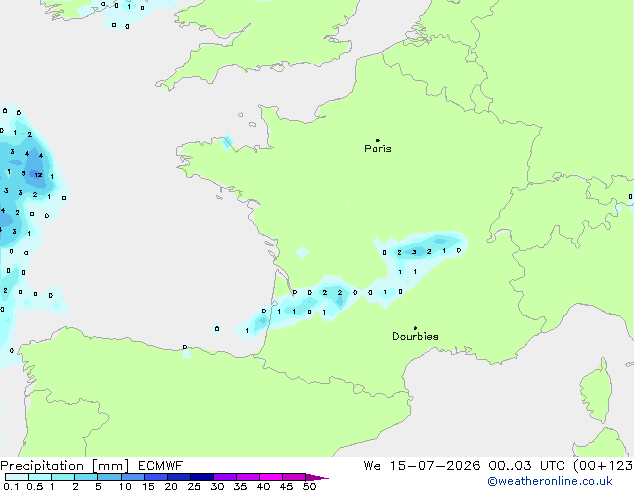Pick the 15–20 mm legend swatch
This screenshot has width=634, height=490.
coord(156,477)
